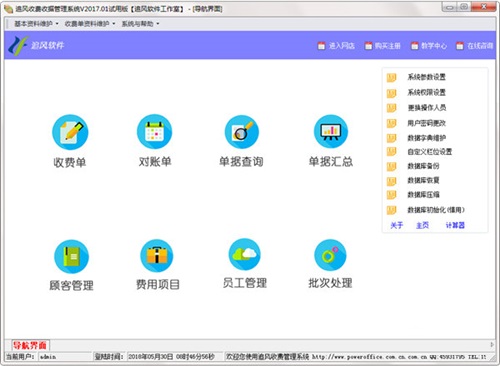The height and width of the screenshot is (366, 500).
Task: Launch 批次处理 gears icon
Action: click(330, 255)
